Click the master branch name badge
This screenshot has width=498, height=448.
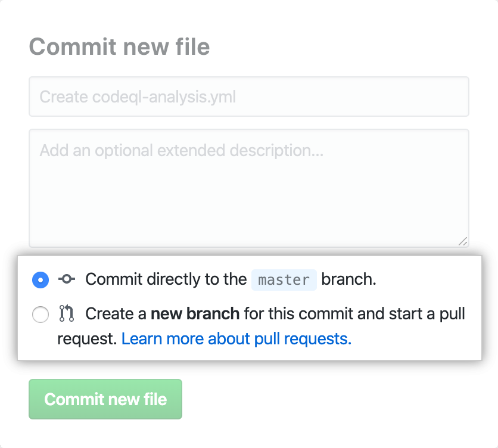coord(284,279)
